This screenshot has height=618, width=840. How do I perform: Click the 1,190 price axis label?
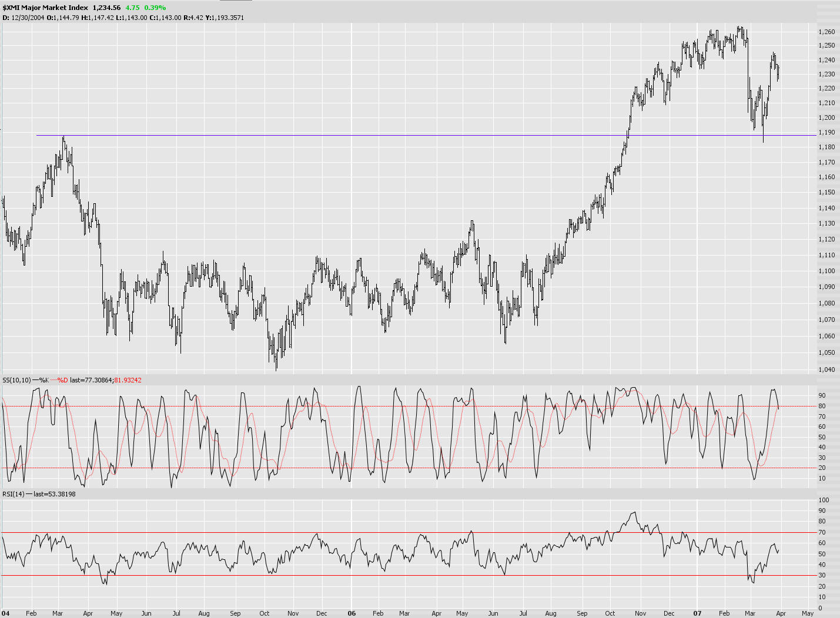826,132
